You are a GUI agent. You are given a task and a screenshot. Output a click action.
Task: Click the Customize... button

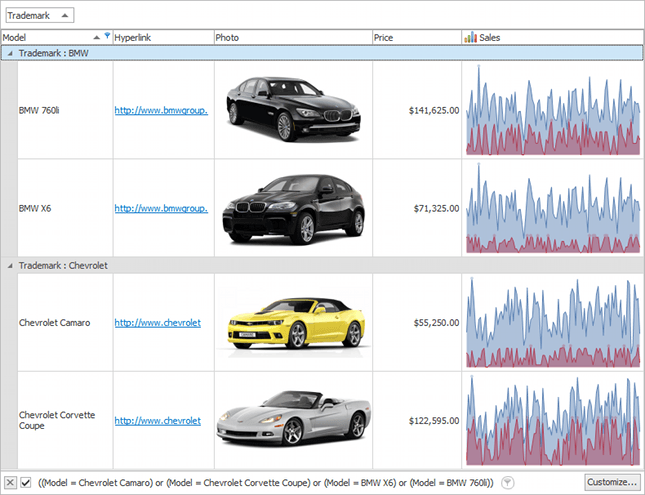tap(612, 483)
